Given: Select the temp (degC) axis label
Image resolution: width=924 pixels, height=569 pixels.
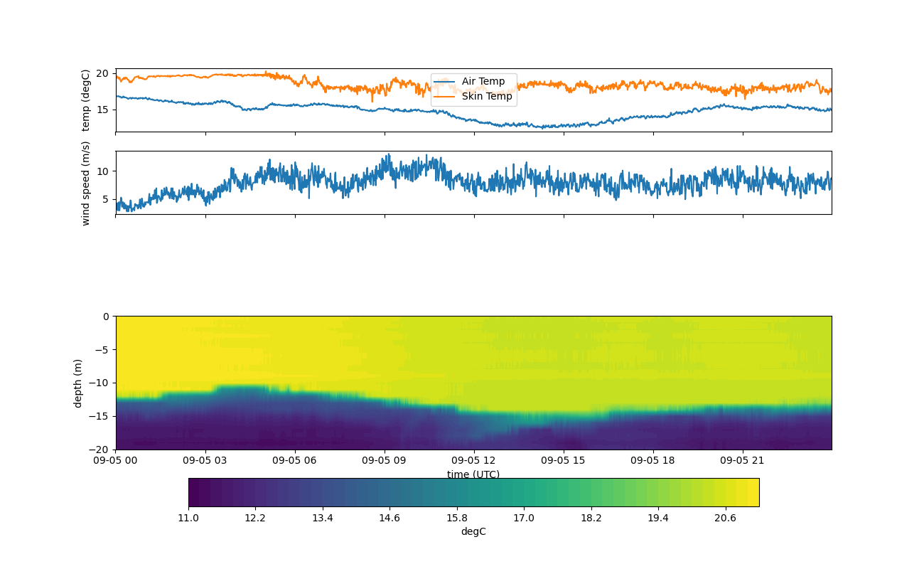Looking at the screenshot, I should coord(86,100).
